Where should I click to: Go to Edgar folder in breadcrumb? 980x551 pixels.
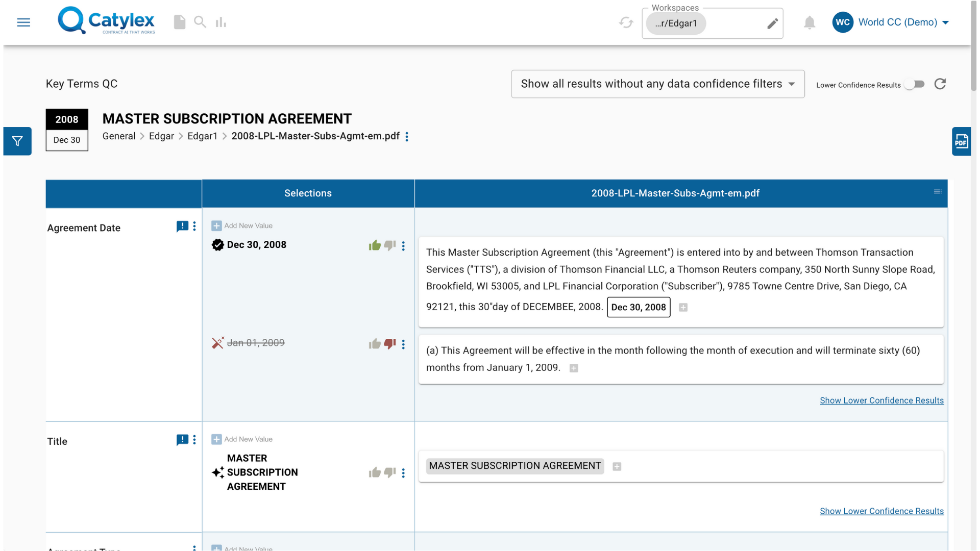pyautogui.click(x=161, y=136)
